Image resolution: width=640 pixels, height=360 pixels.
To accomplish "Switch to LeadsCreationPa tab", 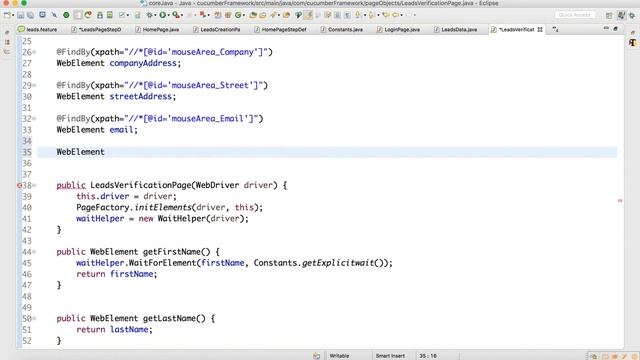I will click(217, 29).
